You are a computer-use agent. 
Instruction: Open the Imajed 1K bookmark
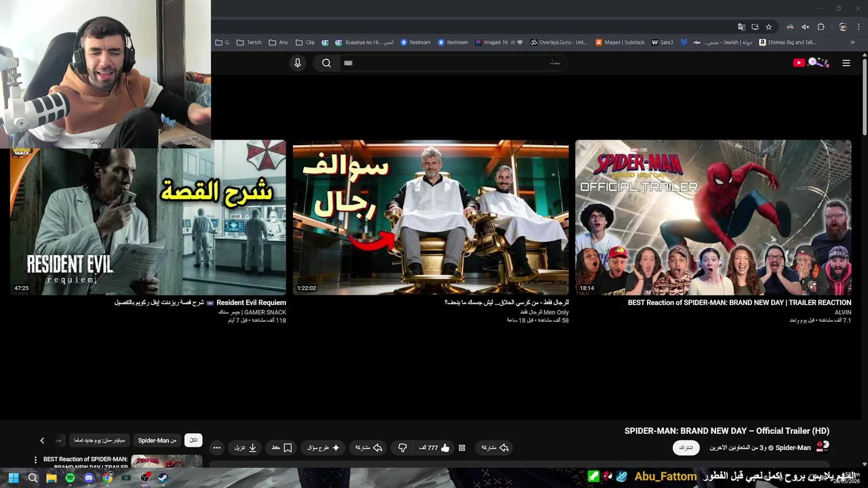click(499, 42)
